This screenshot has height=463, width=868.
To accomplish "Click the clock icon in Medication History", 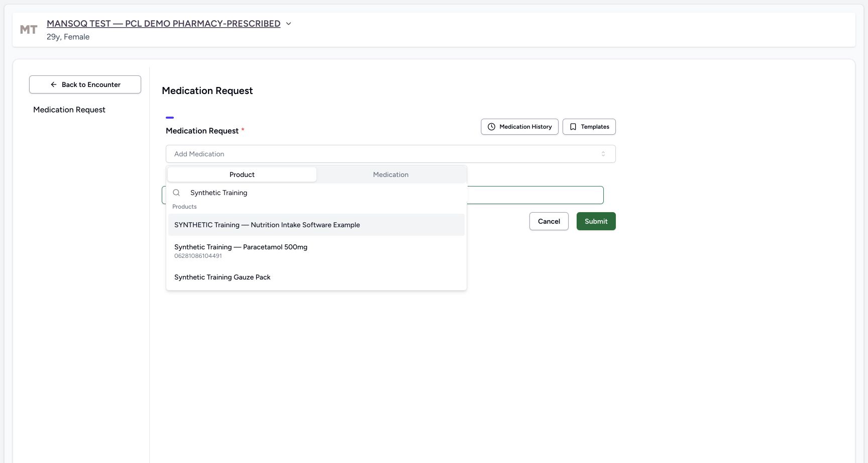I will tap(491, 127).
